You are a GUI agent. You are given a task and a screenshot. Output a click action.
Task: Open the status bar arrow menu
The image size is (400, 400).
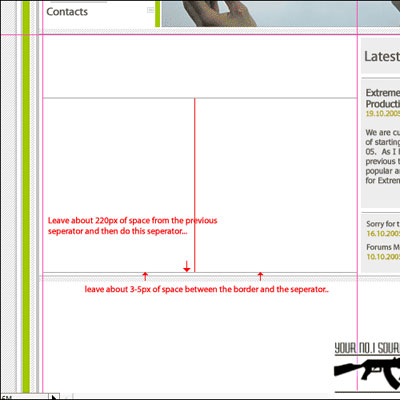[54, 397]
